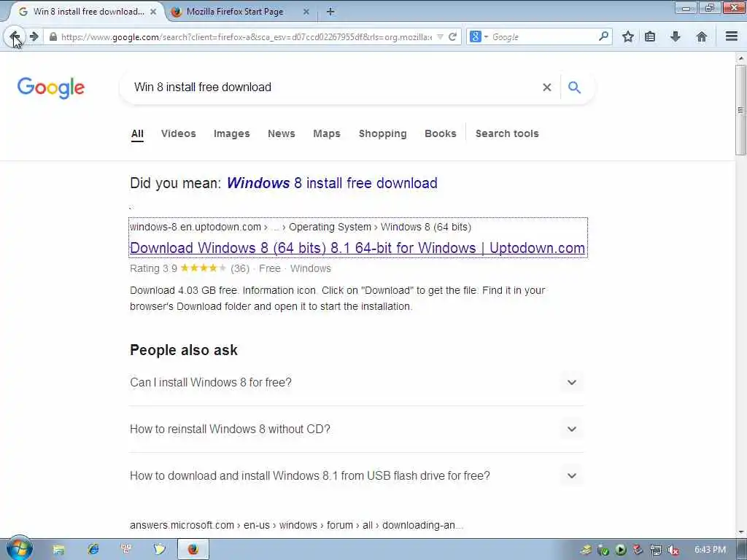Click network icon in system tray

656,550
